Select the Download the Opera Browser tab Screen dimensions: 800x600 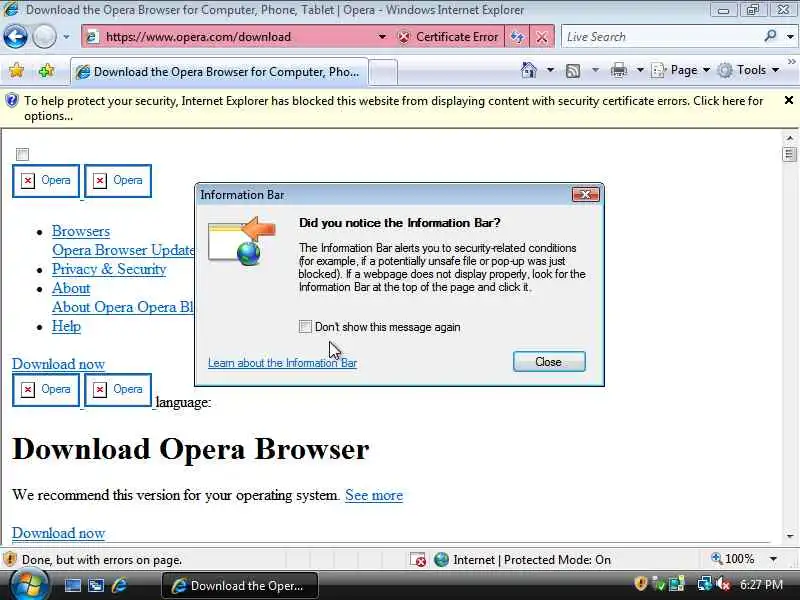[219, 72]
